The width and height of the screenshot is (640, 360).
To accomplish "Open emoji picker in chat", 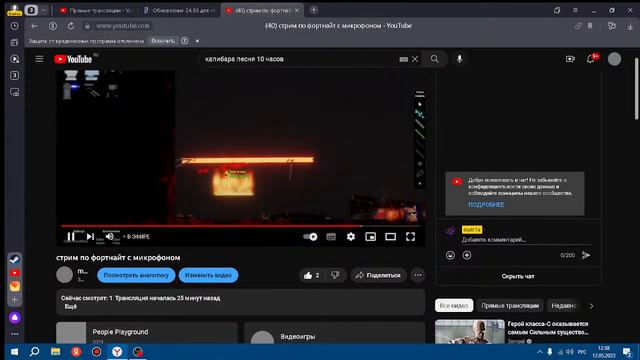I will pos(450,255).
